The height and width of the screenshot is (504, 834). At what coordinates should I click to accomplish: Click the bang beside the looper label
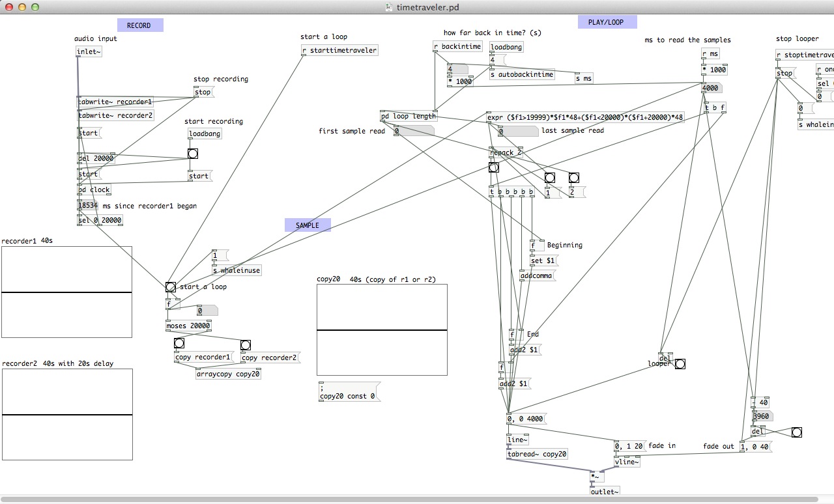[680, 364]
